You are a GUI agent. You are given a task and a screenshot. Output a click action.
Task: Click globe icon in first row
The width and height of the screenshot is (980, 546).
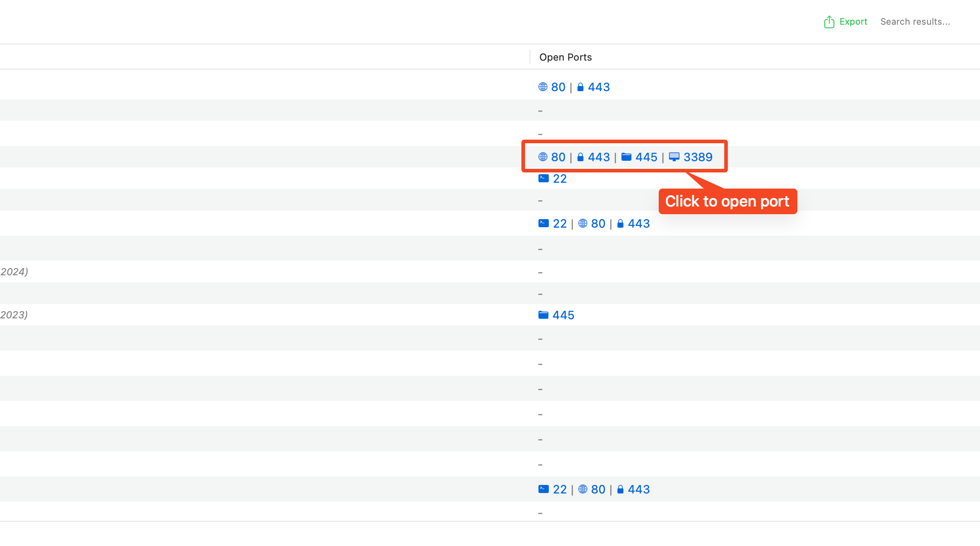(543, 87)
